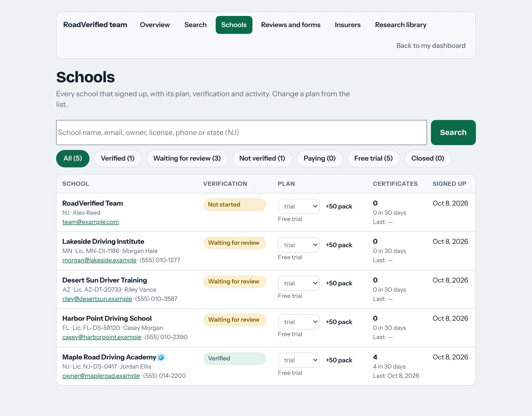Click the green Search button
The height and width of the screenshot is (416, 532).
pos(453,132)
